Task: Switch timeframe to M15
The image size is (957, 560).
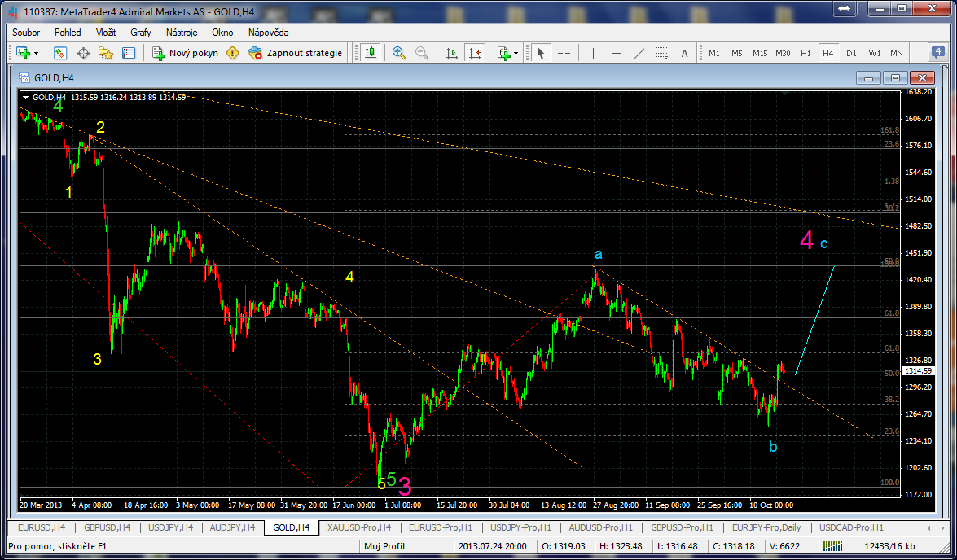Action: 760,53
